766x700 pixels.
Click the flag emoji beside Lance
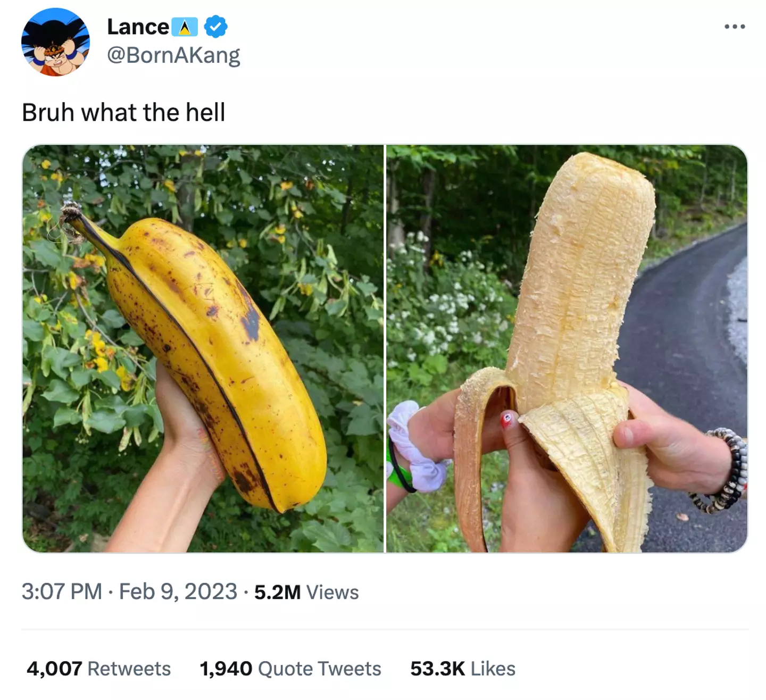pos(185,27)
